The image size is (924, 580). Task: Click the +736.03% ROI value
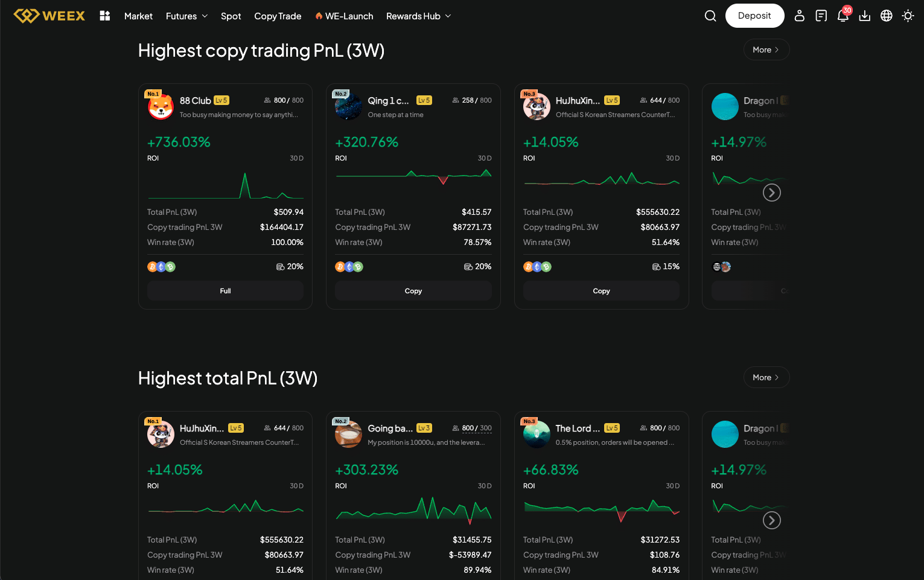179,142
